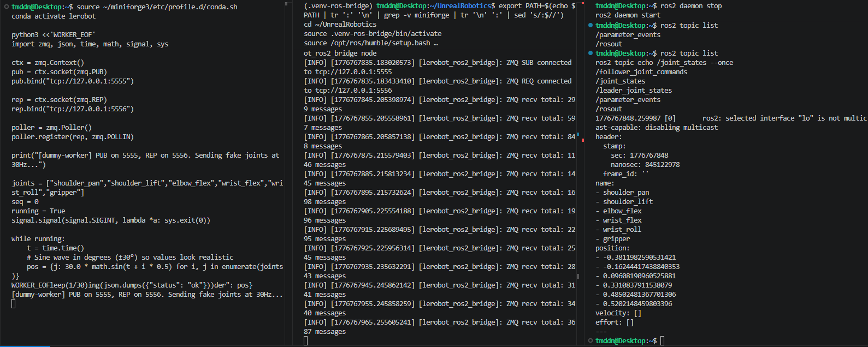
Task: Click the cursor block at the bottom of the middle terminal
Action: tap(306, 340)
